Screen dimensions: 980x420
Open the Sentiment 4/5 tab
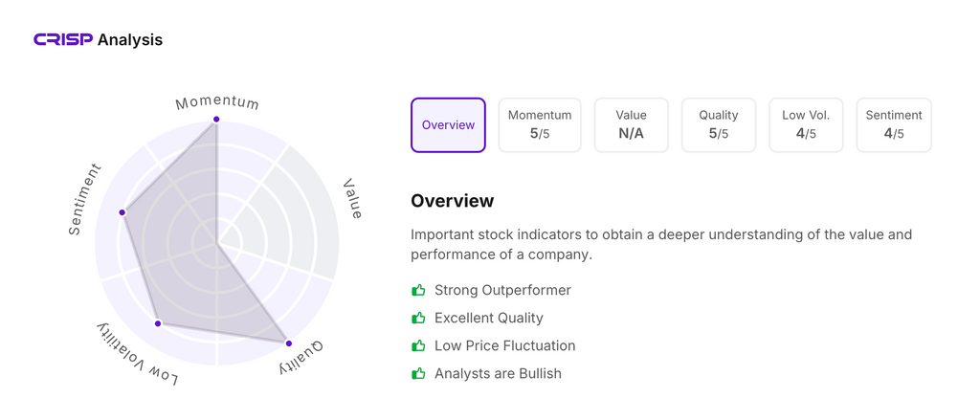coord(893,125)
